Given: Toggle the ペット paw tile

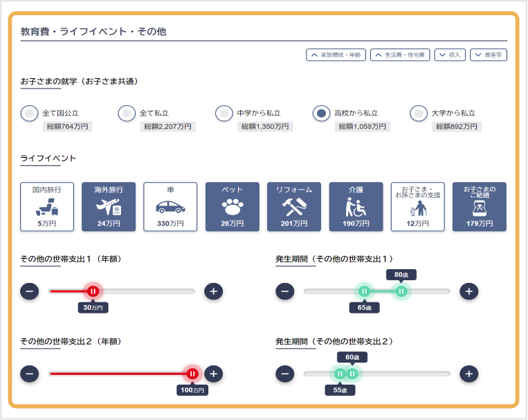Looking at the screenshot, I should [x=233, y=206].
